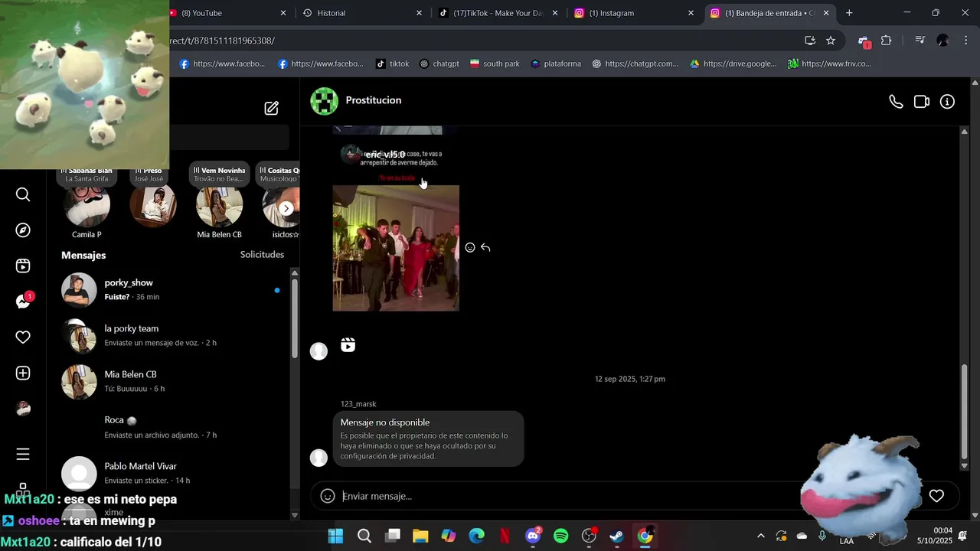980x551 pixels.
Task: Open Chrome profile avatar
Action: [x=943, y=41]
